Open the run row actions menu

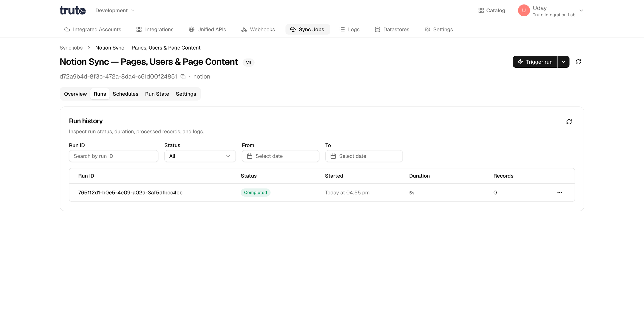[560, 193]
